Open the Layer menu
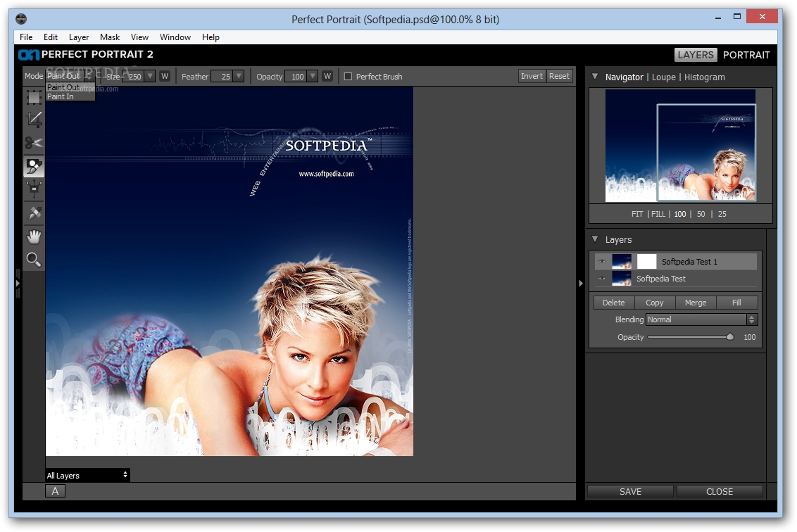Image resolution: width=797 pixels, height=532 pixels. point(79,37)
